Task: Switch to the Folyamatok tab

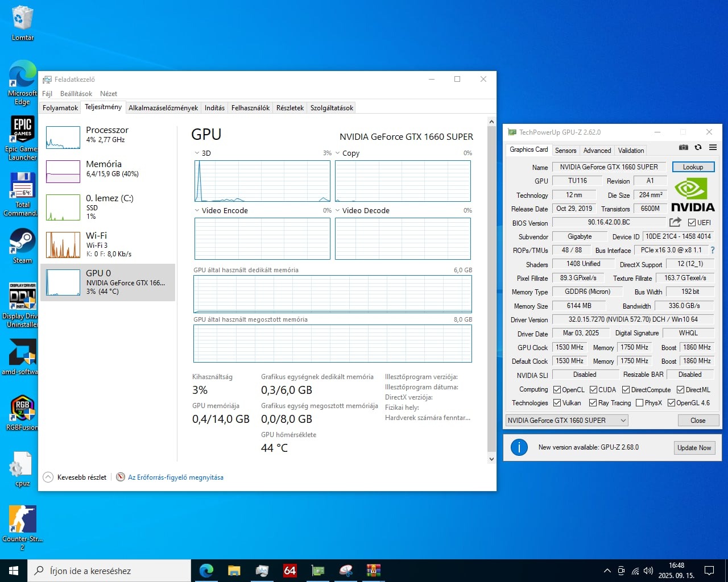Action: 60,108
